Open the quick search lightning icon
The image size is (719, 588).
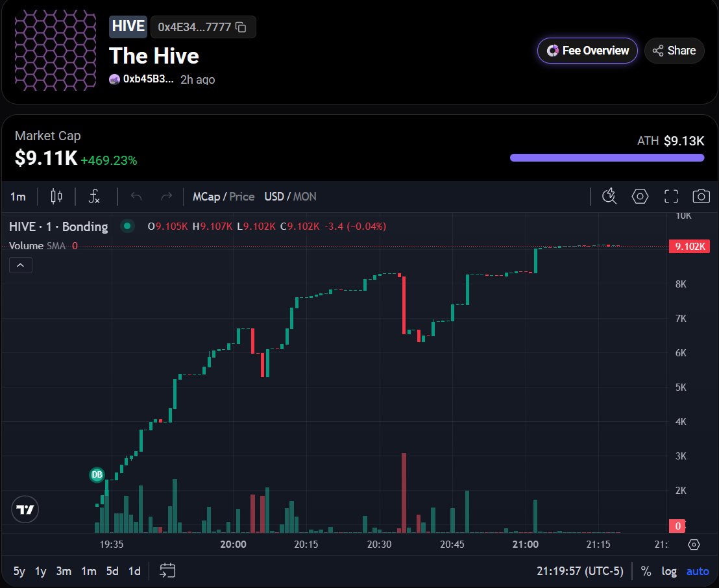[x=609, y=196]
